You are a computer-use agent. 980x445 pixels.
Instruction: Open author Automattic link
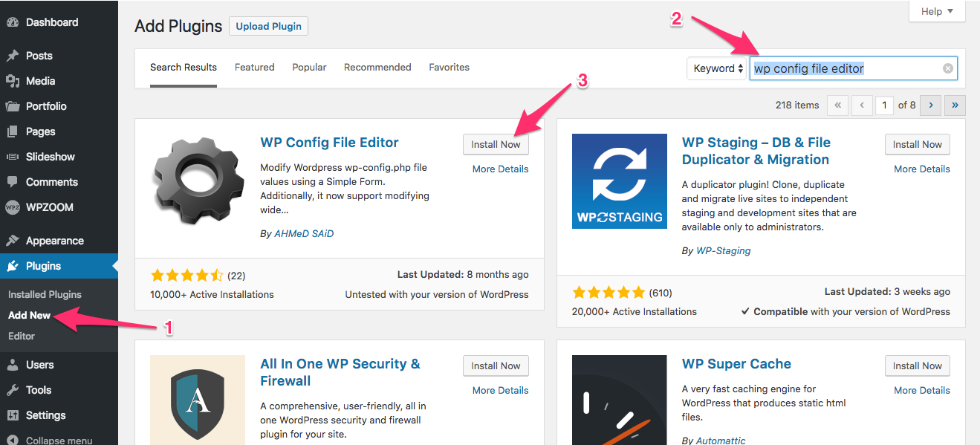pyautogui.click(x=721, y=441)
